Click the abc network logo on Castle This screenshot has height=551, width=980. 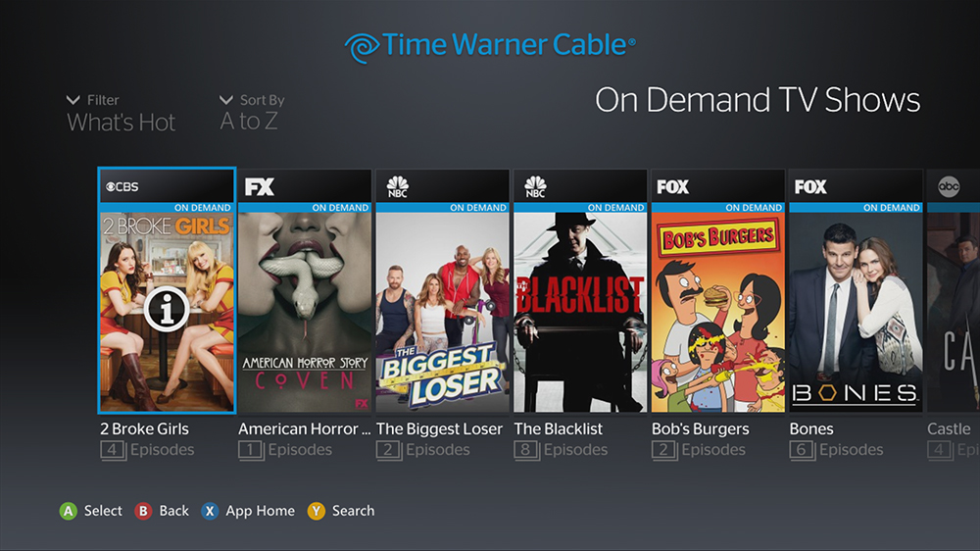pyautogui.click(x=949, y=186)
